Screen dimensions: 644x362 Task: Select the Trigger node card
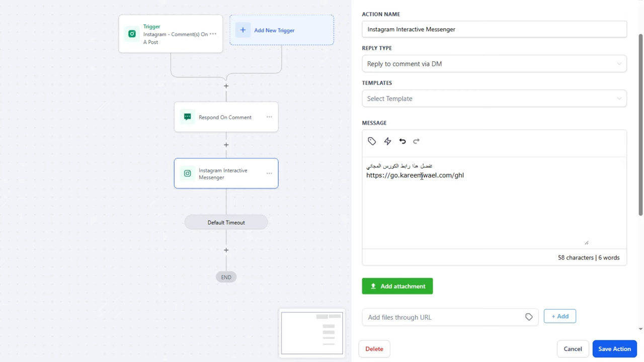point(171,34)
